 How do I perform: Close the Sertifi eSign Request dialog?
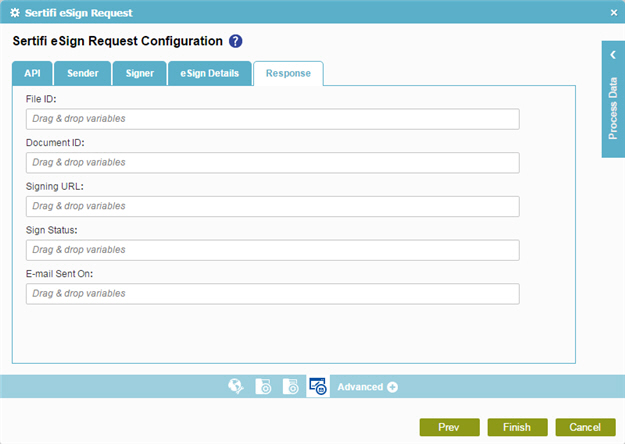[614, 13]
